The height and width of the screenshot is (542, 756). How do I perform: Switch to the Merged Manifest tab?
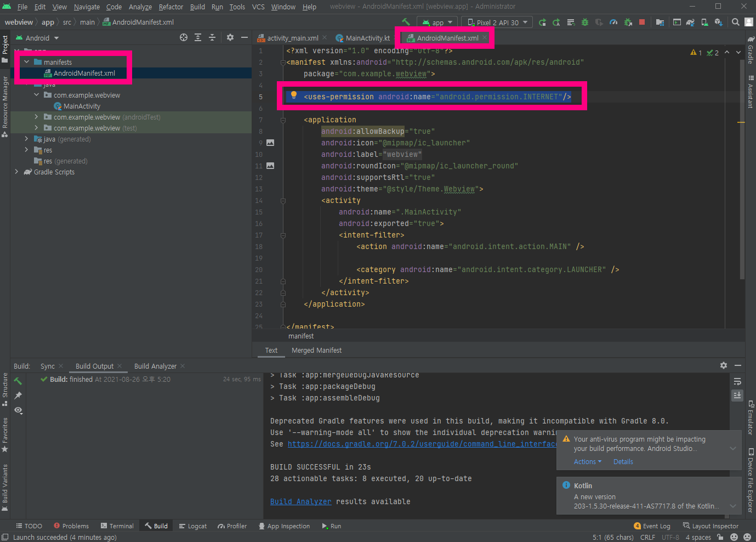316,351
